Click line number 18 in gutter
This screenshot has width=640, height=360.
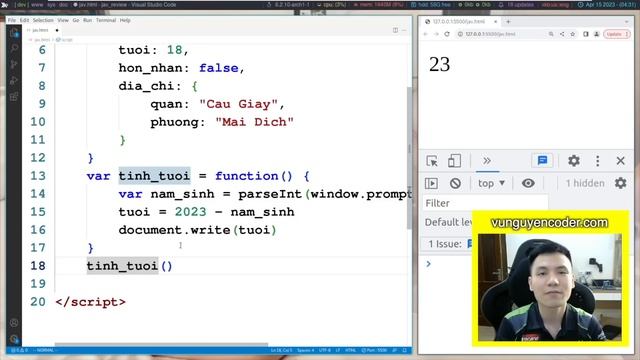tap(38, 266)
